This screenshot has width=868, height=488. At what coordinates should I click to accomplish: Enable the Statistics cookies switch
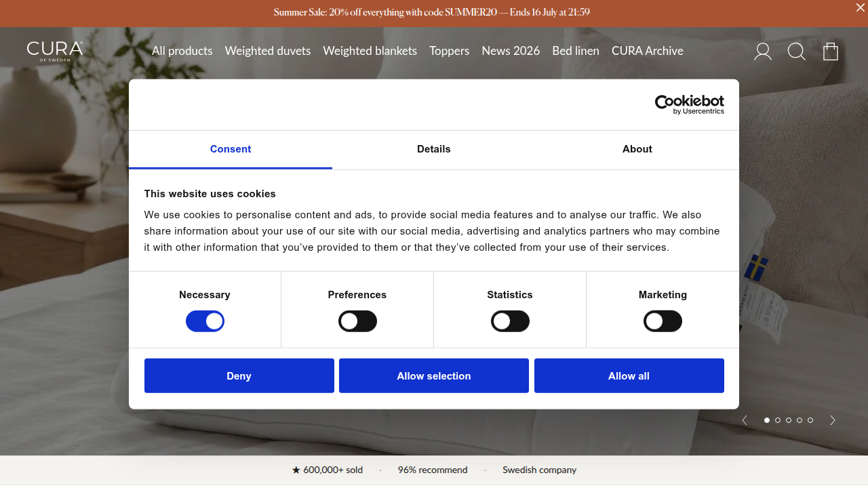(x=510, y=321)
